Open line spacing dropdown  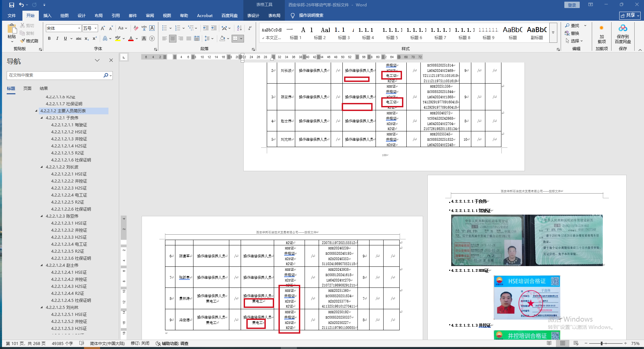click(209, 38)
